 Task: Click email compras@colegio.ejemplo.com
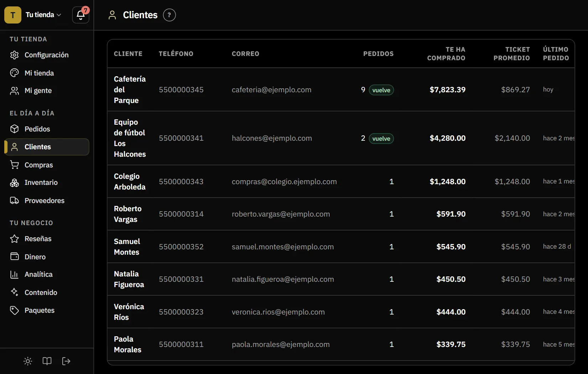[284, 182]
